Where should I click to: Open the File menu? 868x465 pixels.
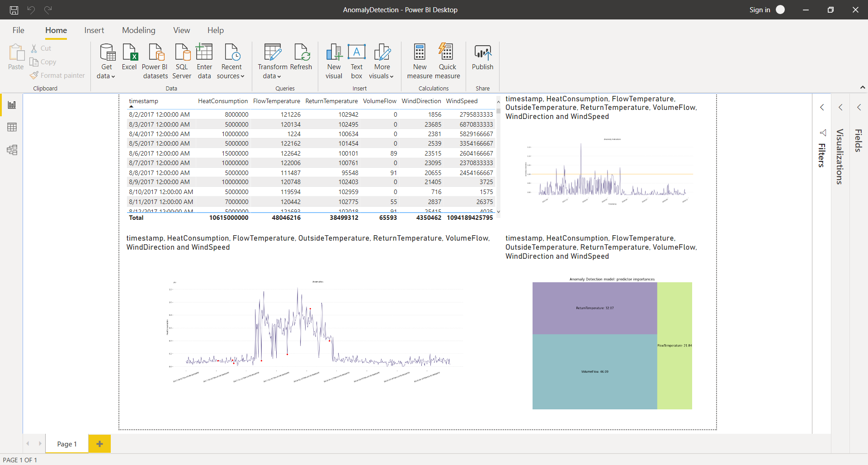pos(19,30)
